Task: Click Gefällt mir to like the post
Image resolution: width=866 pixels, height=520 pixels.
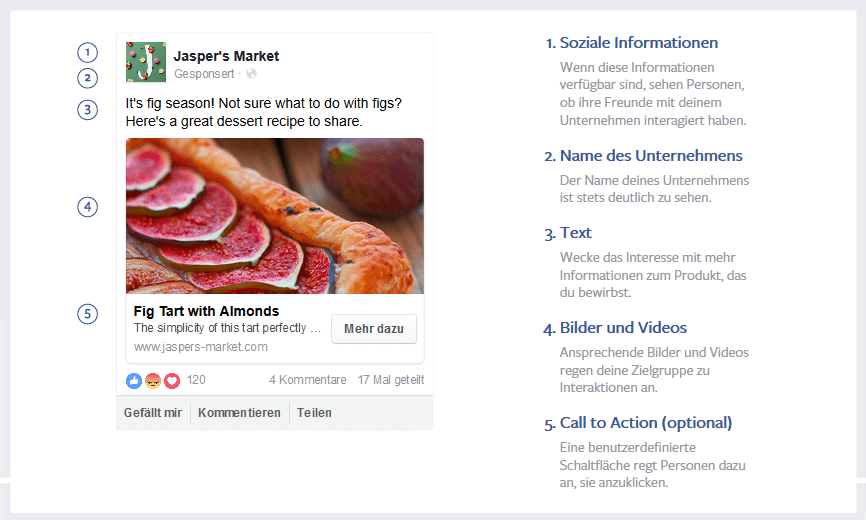Action: (153, 413)
